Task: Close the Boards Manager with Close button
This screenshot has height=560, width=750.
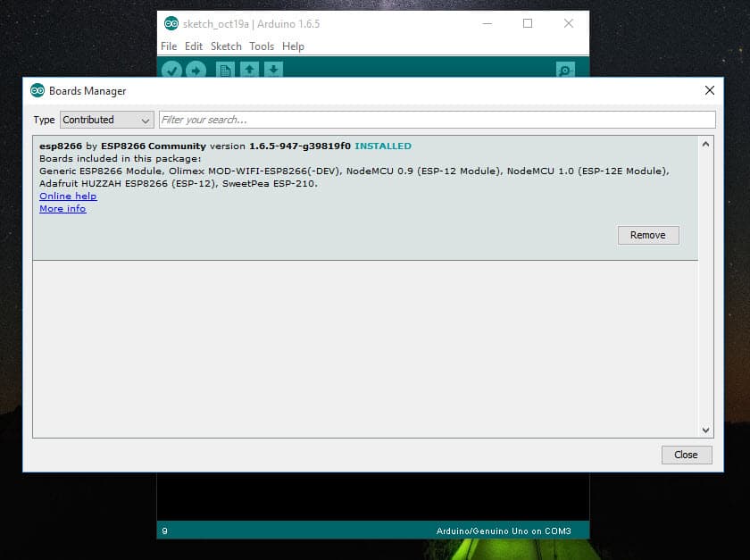Action: pyautogui.click(x=686, y=455)
